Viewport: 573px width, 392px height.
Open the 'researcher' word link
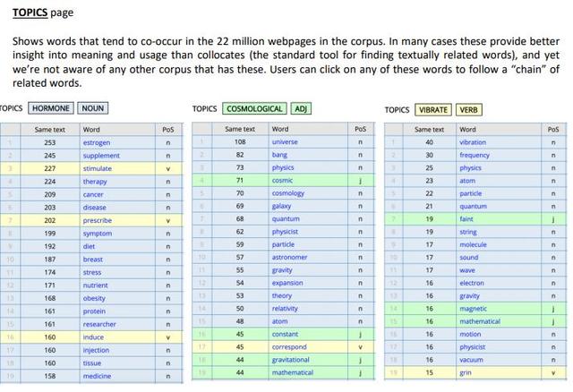pos(99,324)
